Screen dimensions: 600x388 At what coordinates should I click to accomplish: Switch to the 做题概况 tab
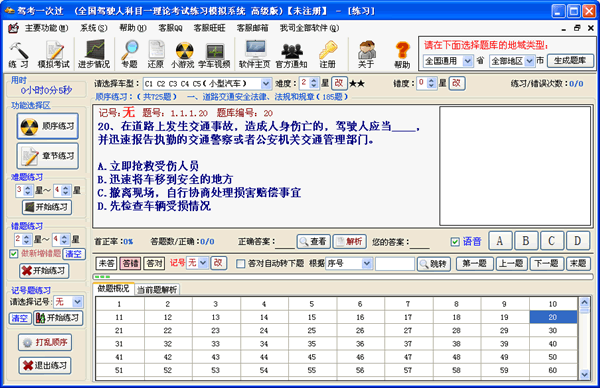coord(114,289)
